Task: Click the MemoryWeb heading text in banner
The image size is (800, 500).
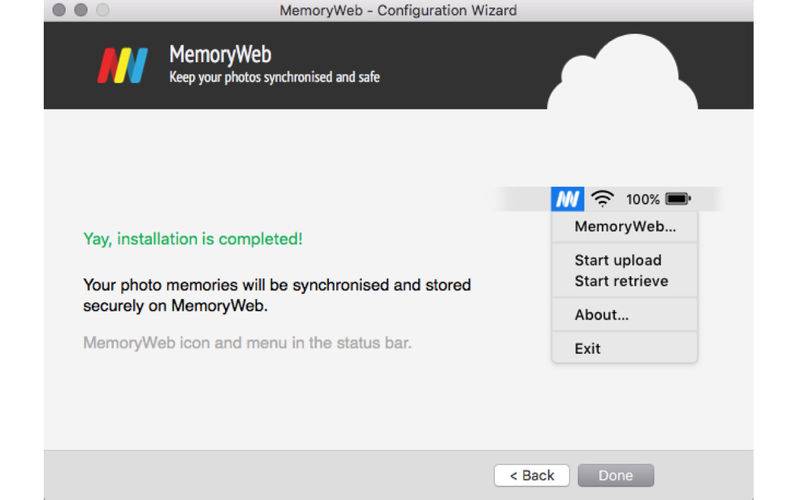Action: point(220,54)
